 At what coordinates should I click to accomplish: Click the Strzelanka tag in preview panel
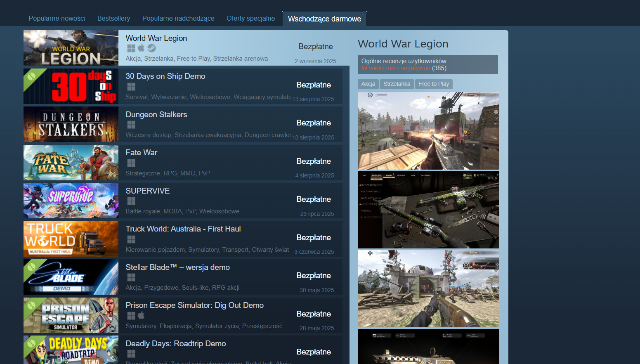point(397,84)
